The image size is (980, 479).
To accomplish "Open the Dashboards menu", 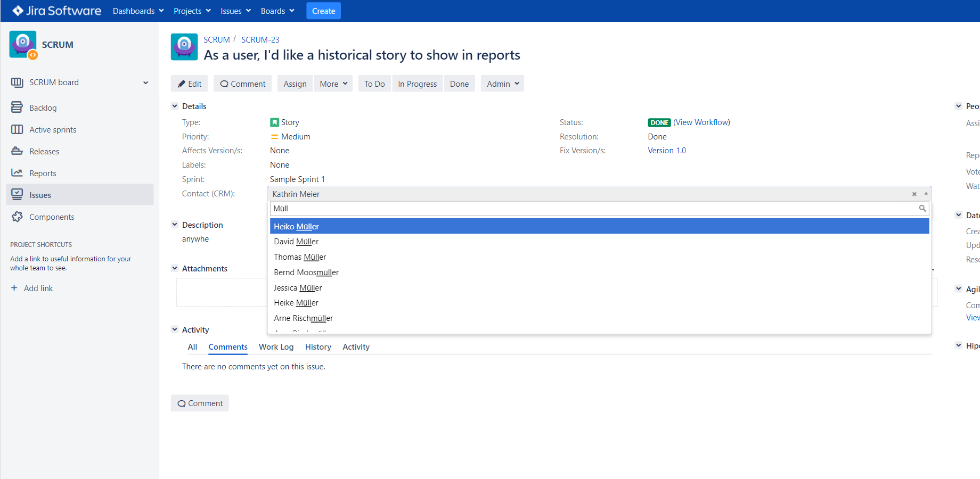I will [138, 11].
